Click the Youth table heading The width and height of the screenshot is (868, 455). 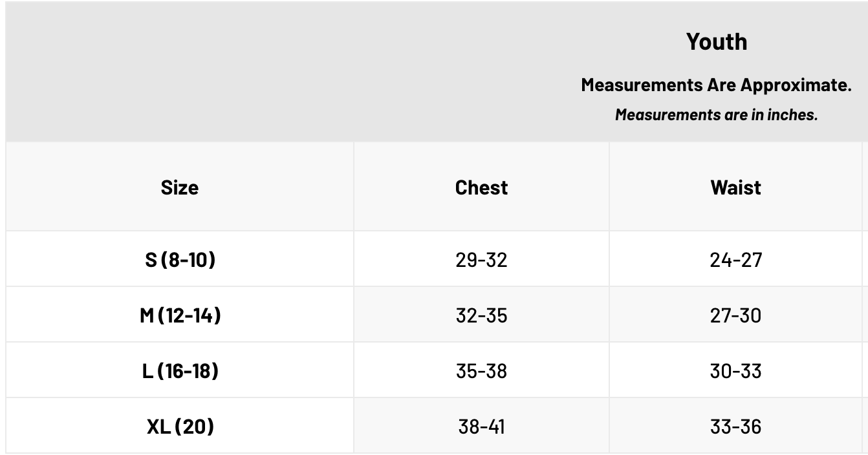(717, 42)
